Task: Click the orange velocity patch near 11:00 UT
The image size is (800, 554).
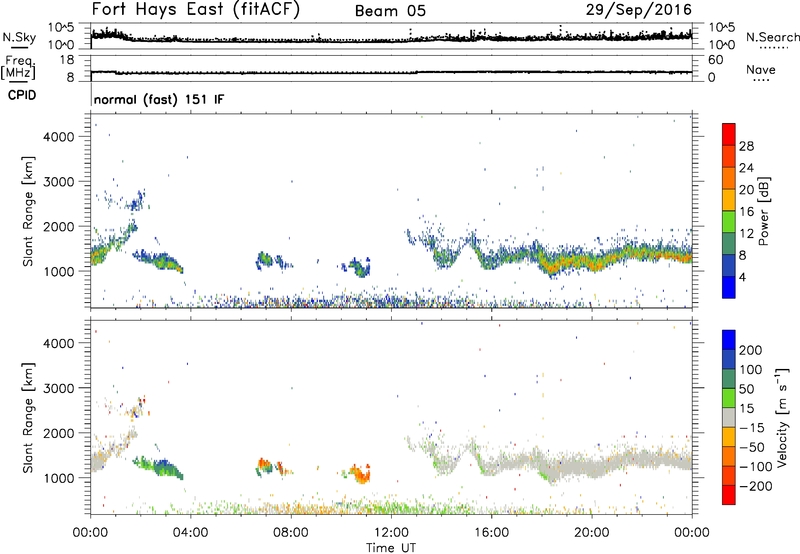Action: pyautogui.click(x=360, y=474)
